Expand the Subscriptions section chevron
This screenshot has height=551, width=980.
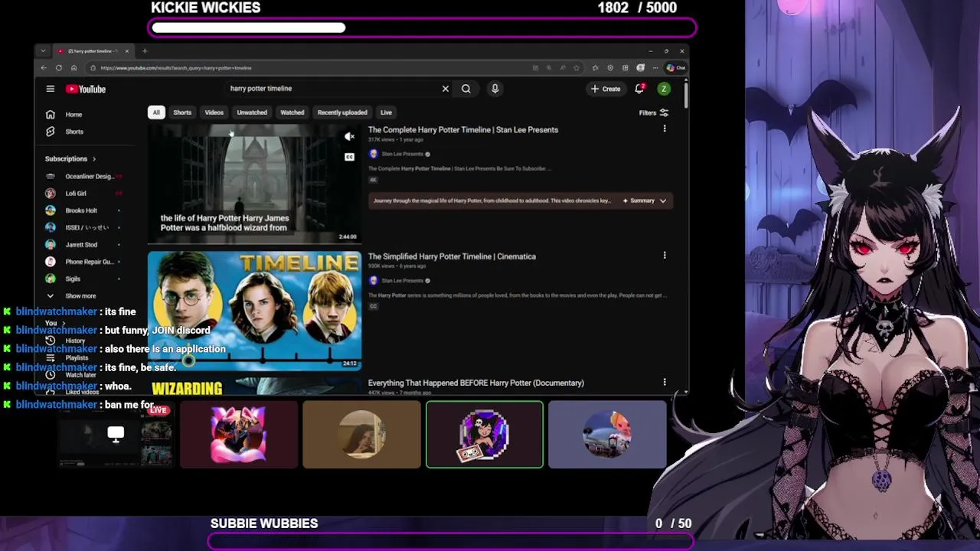pos(93,159)
